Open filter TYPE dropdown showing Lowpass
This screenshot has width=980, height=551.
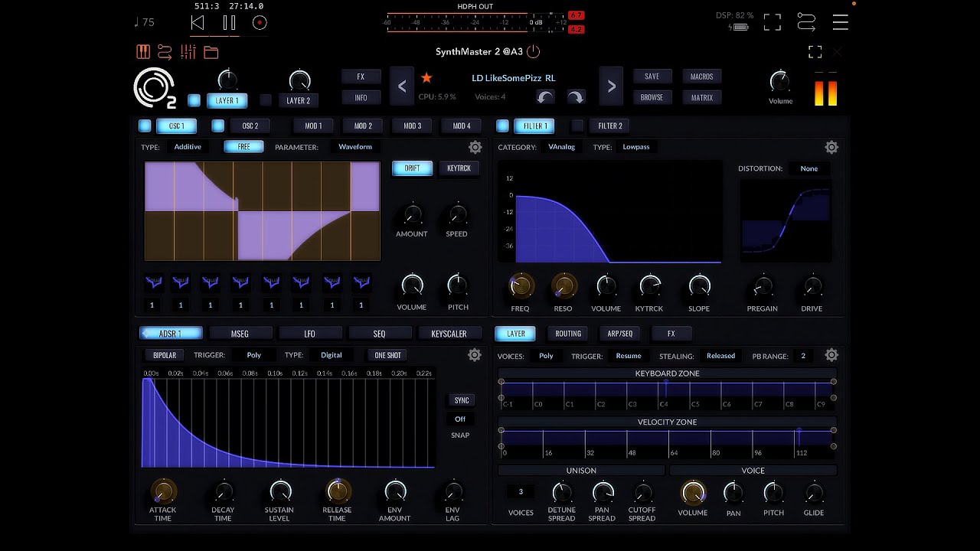click(636, 147)
